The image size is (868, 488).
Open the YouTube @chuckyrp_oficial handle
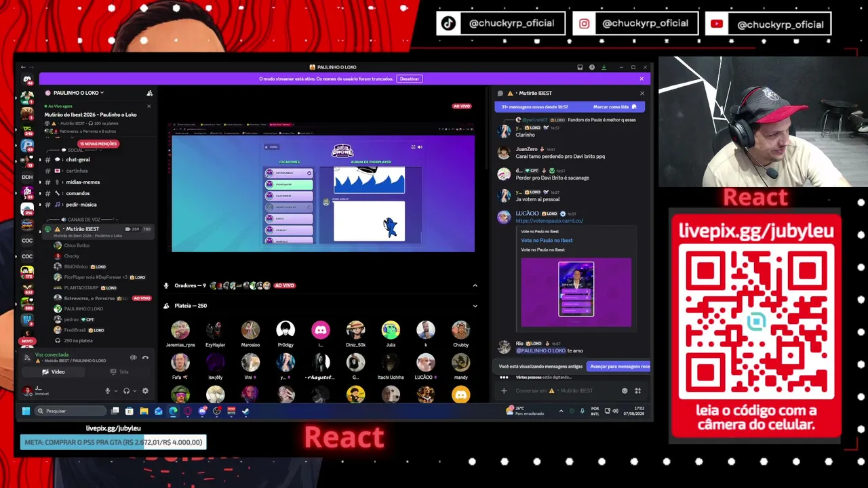781,24
